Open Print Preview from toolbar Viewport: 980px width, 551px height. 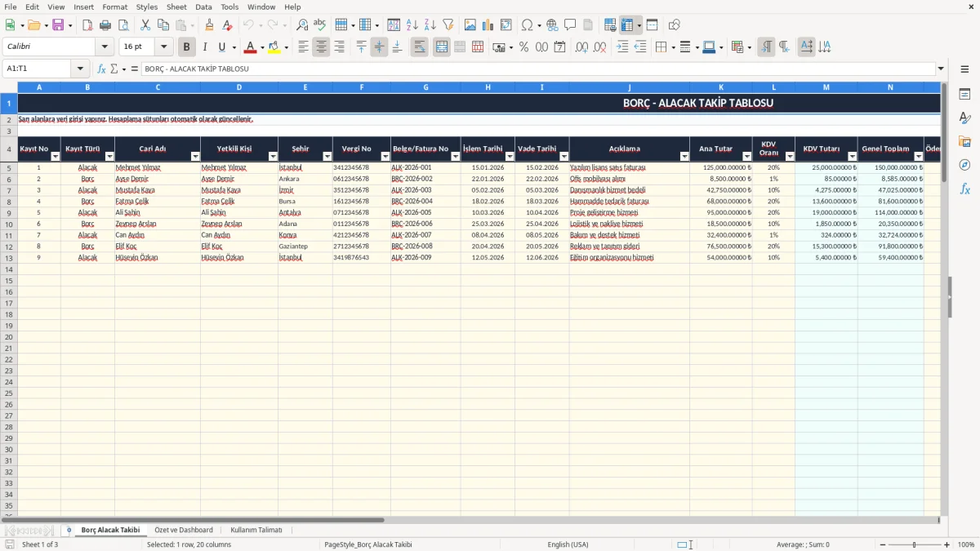pyautogui.click(x=123, y=25)
